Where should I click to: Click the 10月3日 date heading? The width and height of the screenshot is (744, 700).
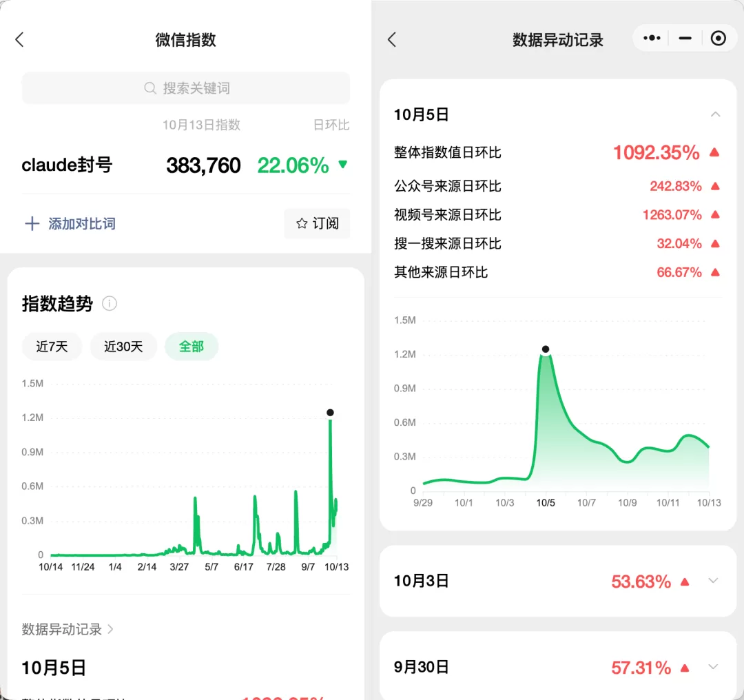422,581
